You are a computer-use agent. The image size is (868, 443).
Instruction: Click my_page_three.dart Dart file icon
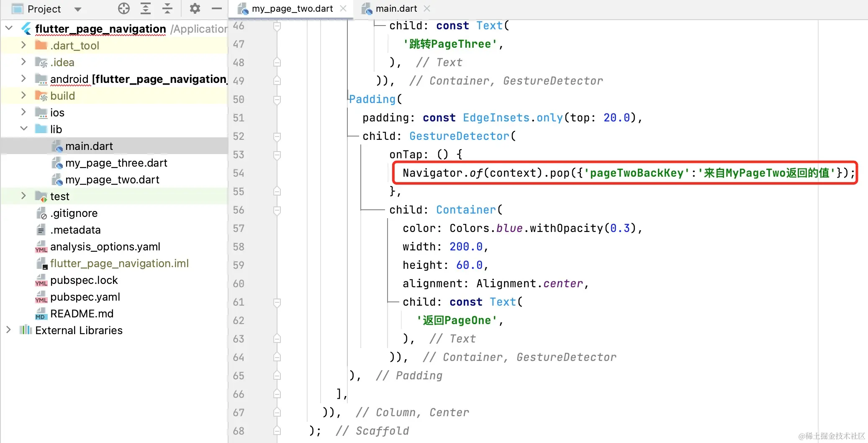pyautogui.click(x=57, y=163)
